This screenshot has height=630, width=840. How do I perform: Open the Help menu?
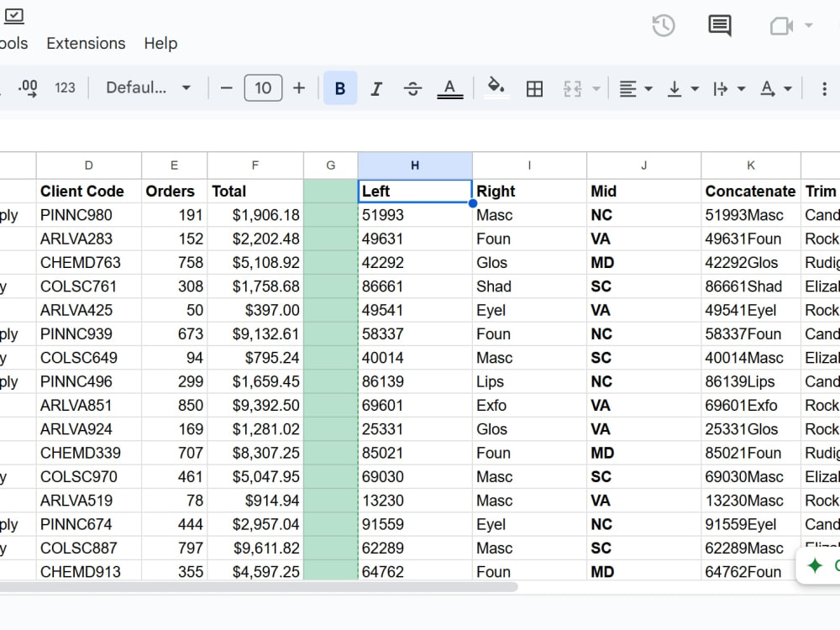160,44
